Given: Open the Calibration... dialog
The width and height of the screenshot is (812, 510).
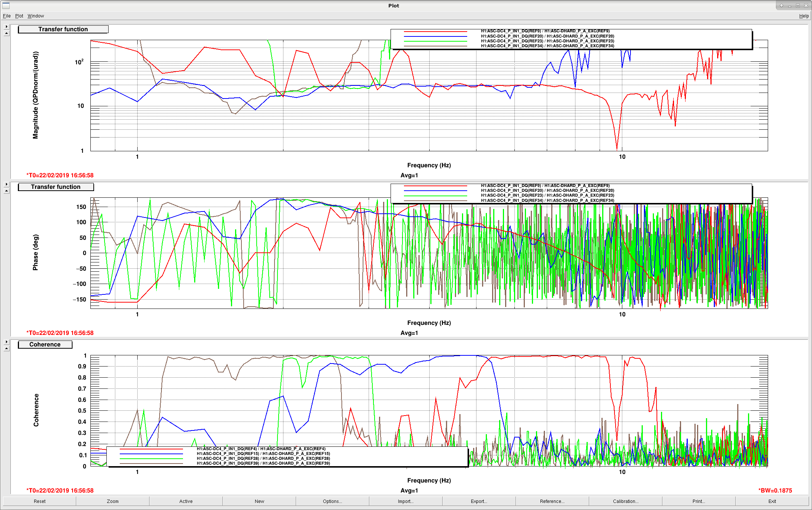Looking at the screenshot, I should [626, 501].
